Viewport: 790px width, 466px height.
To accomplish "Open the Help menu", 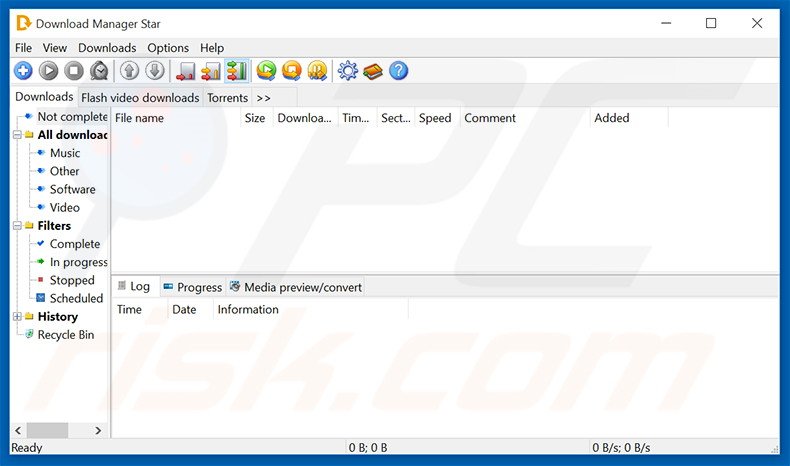I will click(x=212, y=48).
